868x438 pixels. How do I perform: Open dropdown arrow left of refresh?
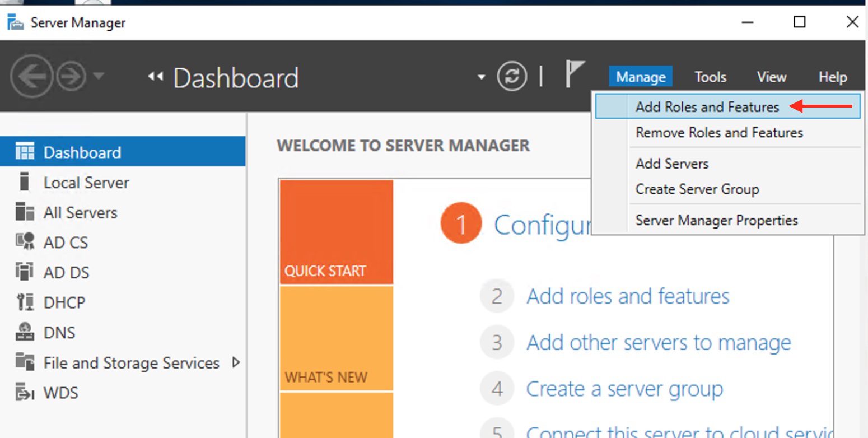481,77
